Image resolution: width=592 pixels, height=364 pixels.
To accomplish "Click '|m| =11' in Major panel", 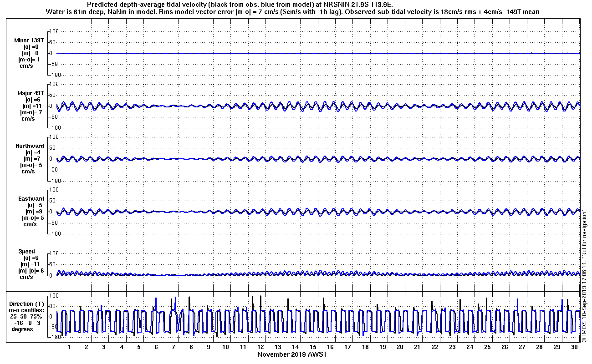I will (x=31, y=106).
